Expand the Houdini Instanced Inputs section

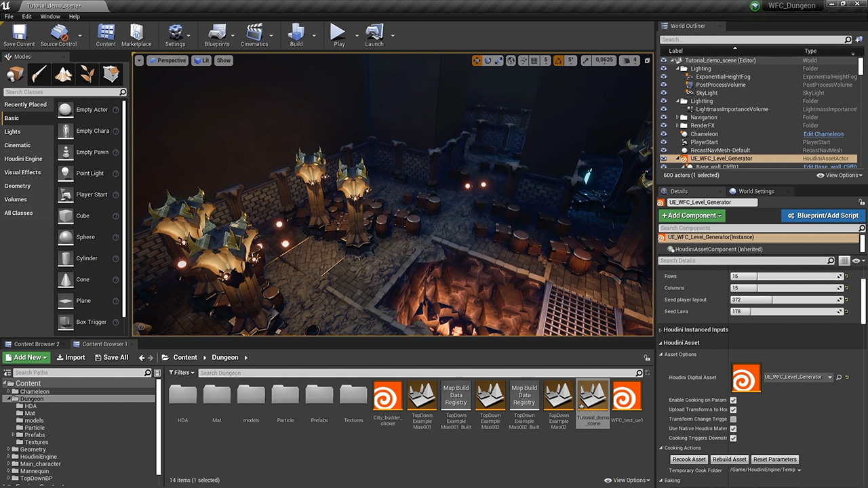661,329
